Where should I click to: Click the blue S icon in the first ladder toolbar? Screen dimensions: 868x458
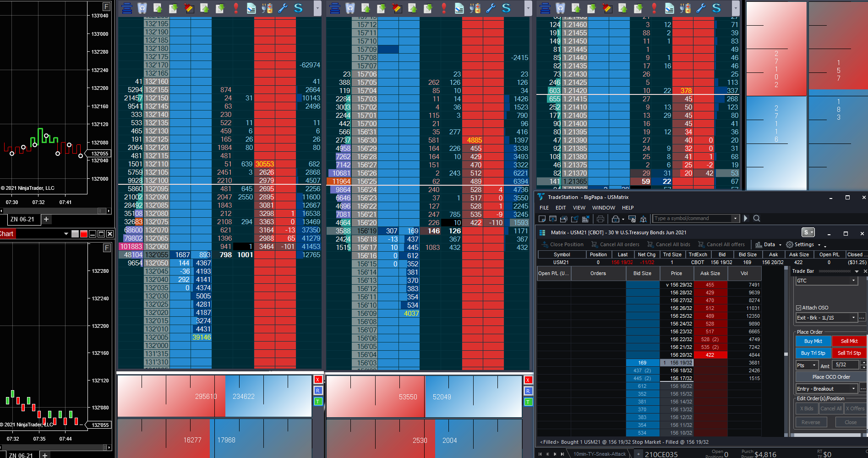coord(298,8)
